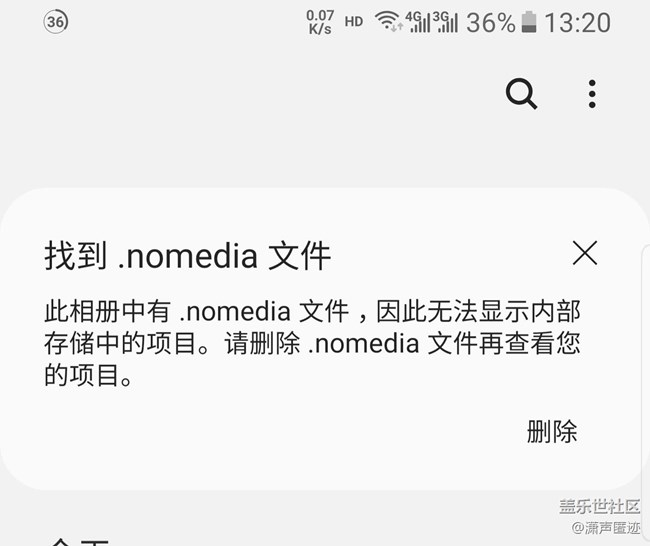Open the gallery search magnifier
Screen dimensions: 650x546
click(x=521, y=93)
